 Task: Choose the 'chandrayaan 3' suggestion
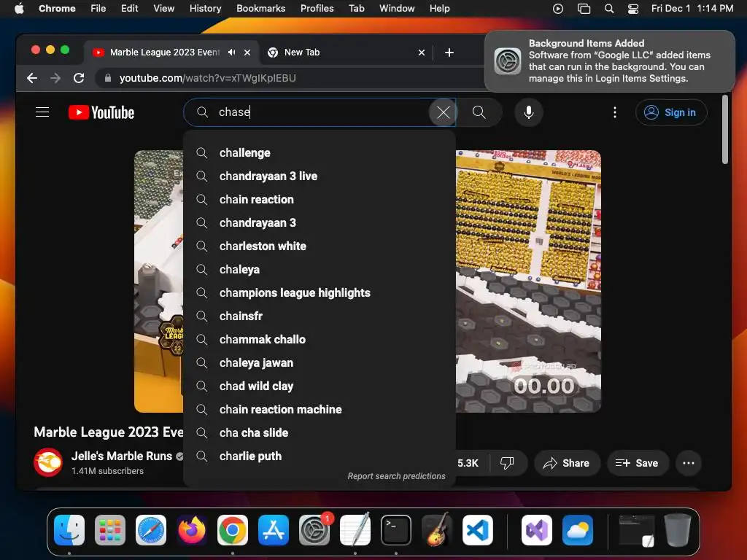(x=320, y=223)
